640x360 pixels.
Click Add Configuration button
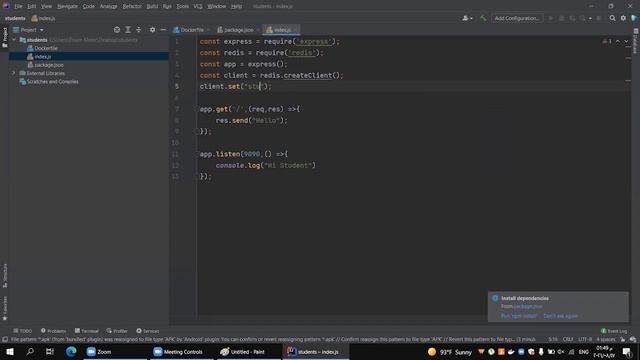pyautogui.click(x=517, y=18)
